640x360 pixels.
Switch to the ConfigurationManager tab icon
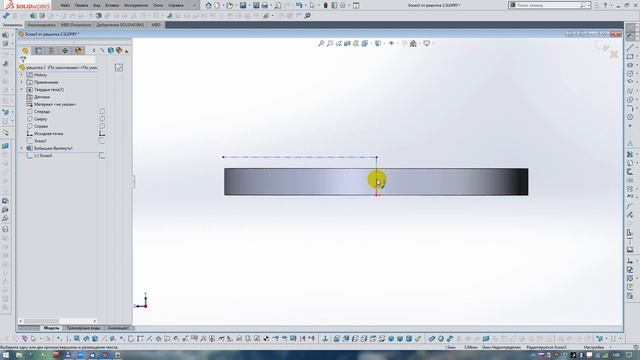pos(52,51)
